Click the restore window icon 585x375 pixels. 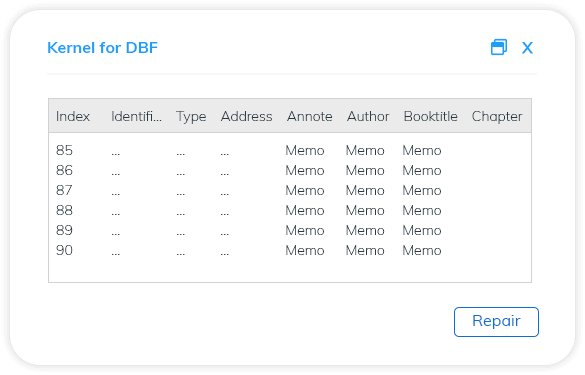[x=498, y=47]
